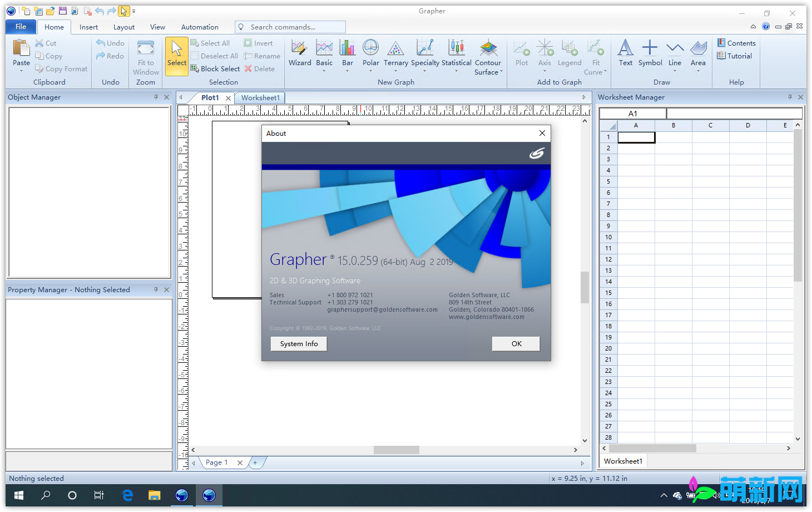Close the About dialog
Screen dimensions: 812x512
(542, 133)
